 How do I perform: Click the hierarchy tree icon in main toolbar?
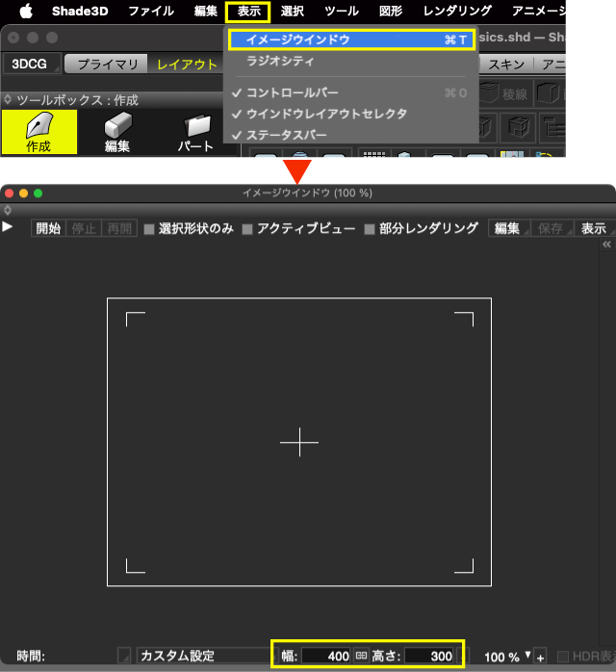click(552, 128)
